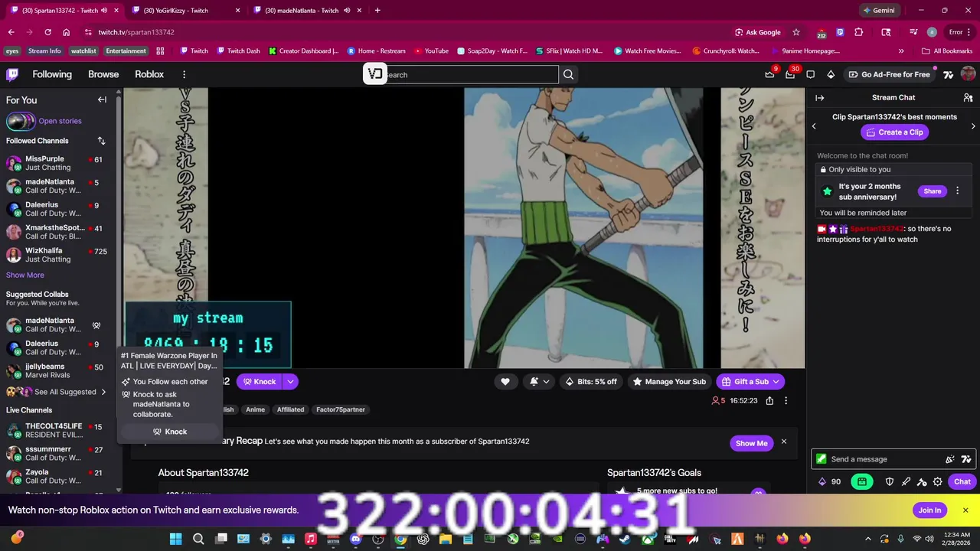Open MissPurple followed channel
The image size is (980, 551).
pos(58,163)
